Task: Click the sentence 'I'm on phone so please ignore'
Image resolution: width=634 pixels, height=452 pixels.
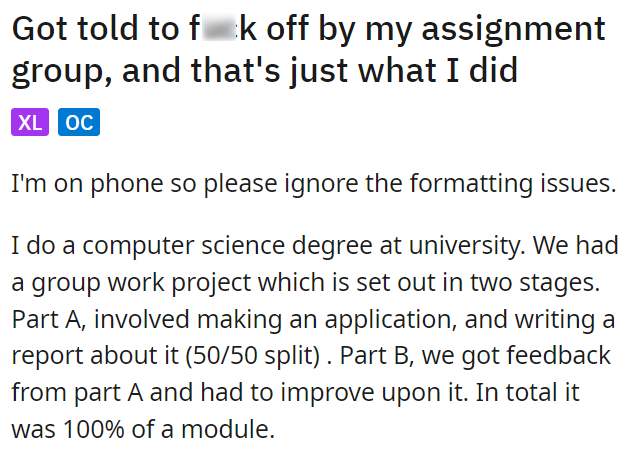Action: (x=184, y=184)
